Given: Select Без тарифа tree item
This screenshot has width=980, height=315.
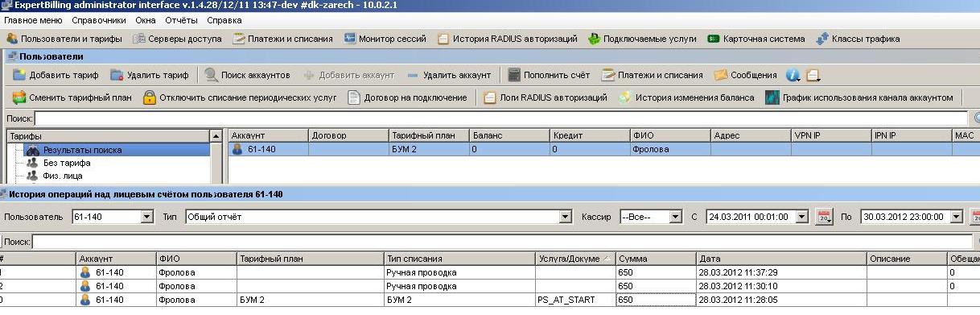Looking at the screenshot, I should click(66, 163).
